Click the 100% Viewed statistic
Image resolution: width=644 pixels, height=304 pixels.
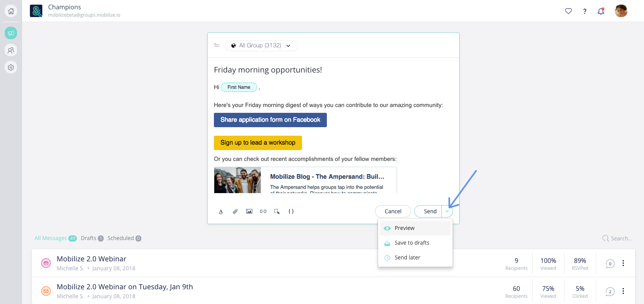click(x=548, y=264)
